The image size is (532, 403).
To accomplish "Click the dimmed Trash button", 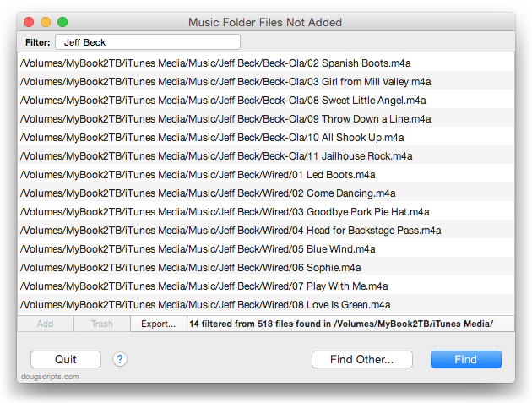I will [x=102, y=324].
